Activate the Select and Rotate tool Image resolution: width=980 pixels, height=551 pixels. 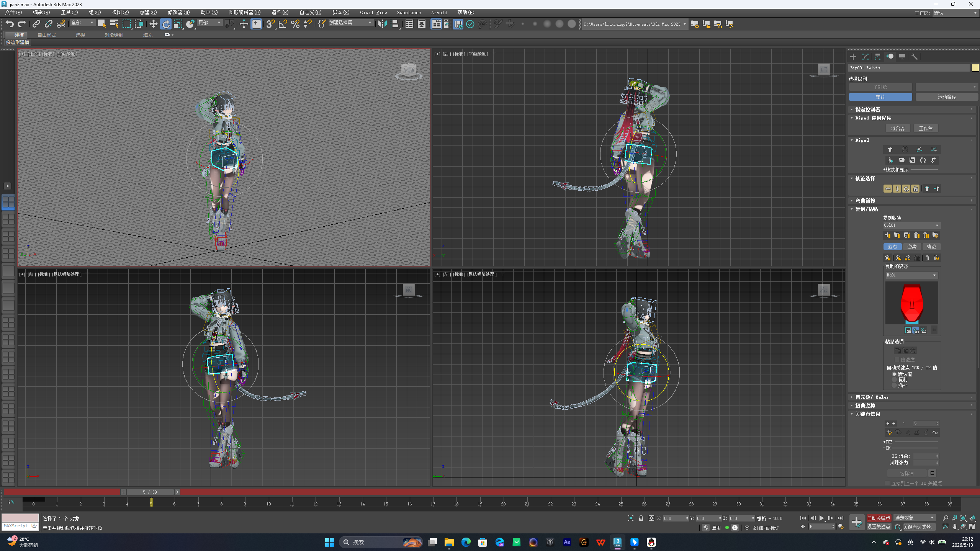click(x=166, y=24)
